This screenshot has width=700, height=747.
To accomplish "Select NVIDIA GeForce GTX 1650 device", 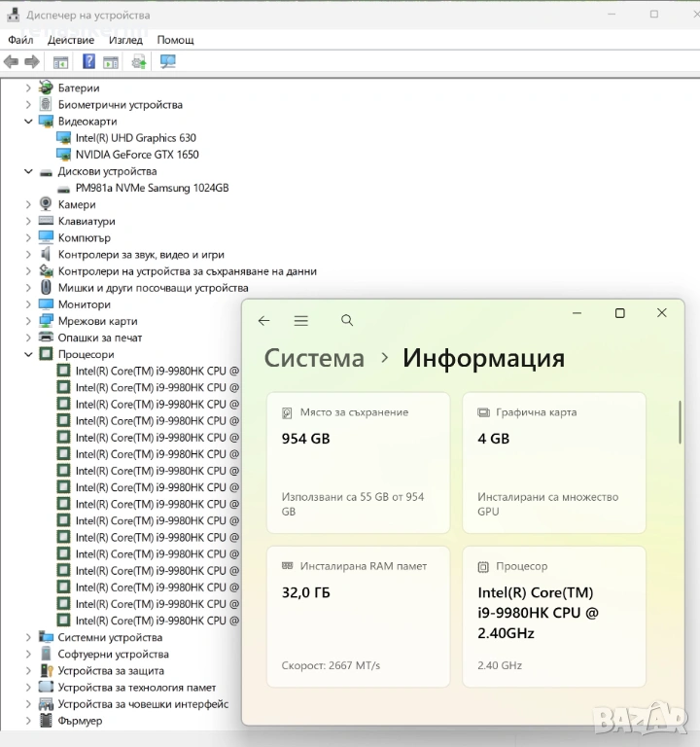I will pos(136,155).
